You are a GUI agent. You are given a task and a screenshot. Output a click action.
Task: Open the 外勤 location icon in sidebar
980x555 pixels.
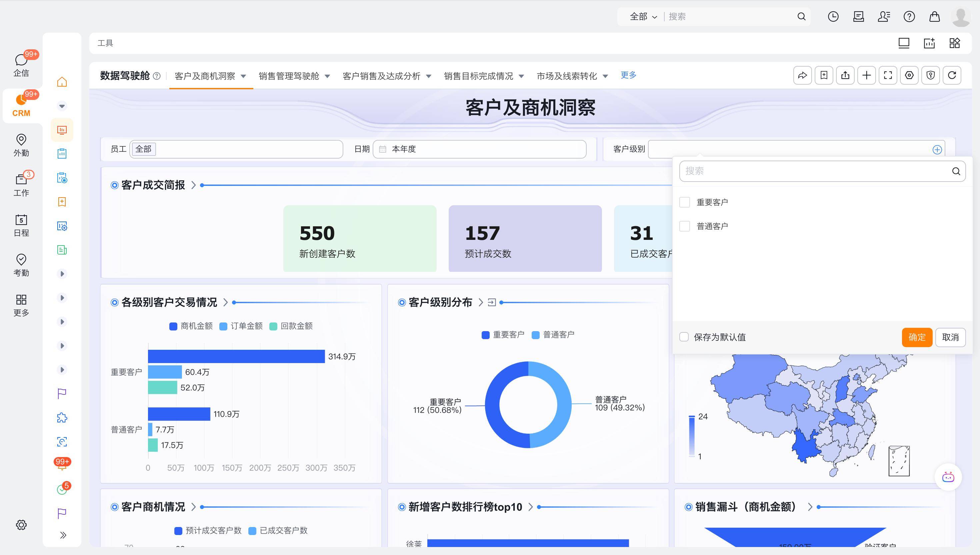click(21, 140)
